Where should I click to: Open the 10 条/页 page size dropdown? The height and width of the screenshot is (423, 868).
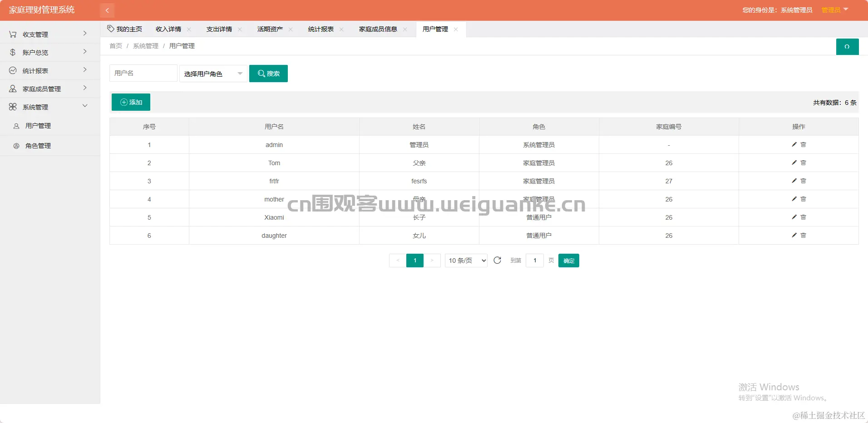click(x=466, y=261)
